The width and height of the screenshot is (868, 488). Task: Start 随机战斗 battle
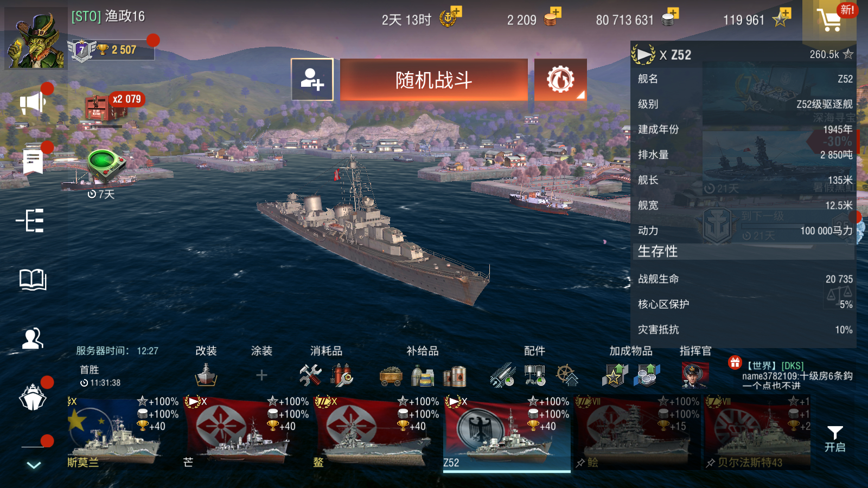pyautogui.click(x=434, y=80)
